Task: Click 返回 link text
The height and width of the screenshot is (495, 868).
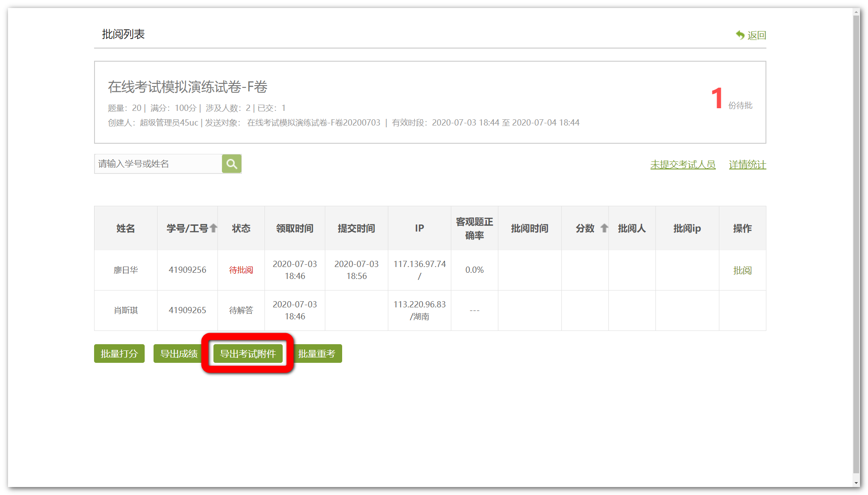Action: tap(757, 35)
